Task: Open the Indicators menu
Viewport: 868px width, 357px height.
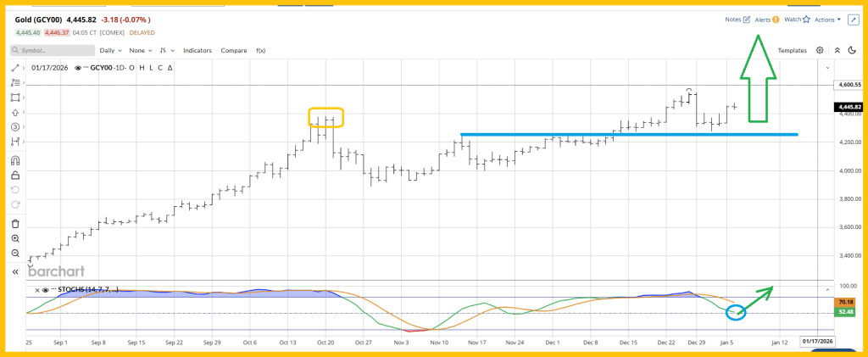Action: [198, 51]
